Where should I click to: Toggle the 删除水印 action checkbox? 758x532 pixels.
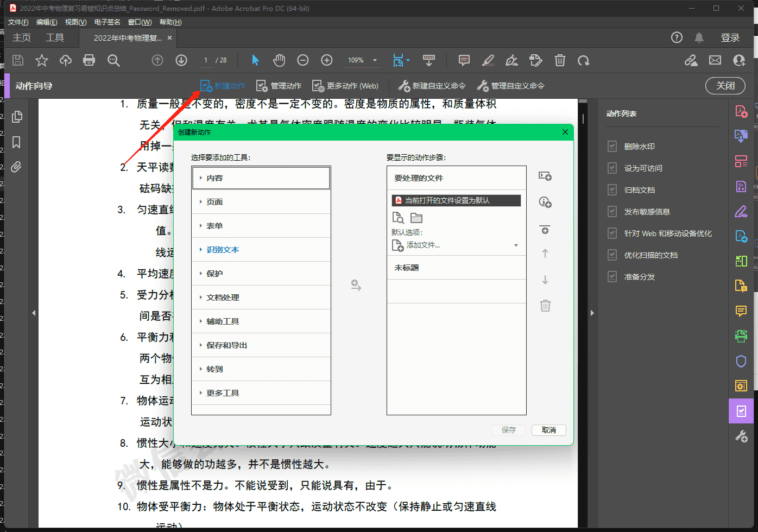(x=612, y=147)
